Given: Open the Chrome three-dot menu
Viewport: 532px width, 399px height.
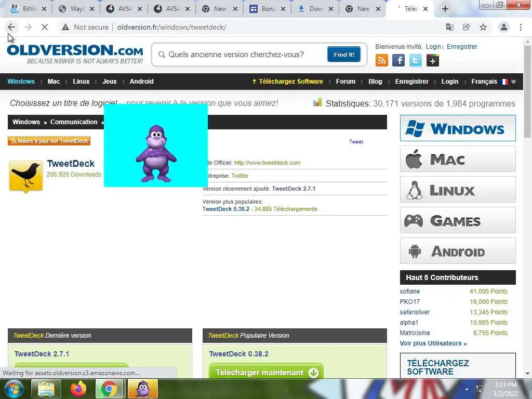Looking at the screenshot, I should click(521, 27).
